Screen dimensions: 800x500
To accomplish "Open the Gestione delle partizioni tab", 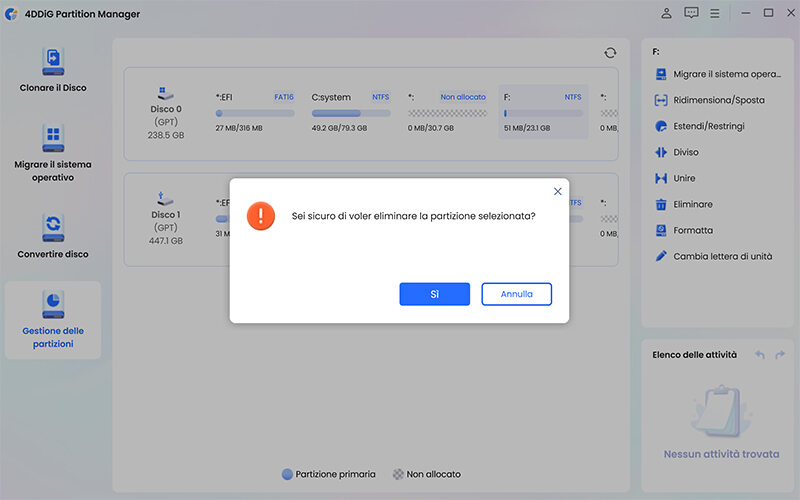I will pos(52,306).
